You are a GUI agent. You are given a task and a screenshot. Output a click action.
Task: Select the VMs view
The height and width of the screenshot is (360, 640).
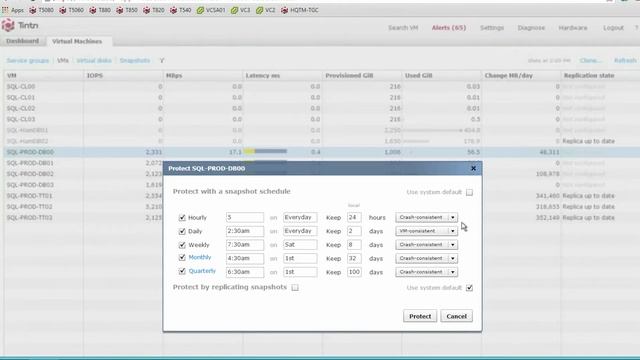coord(63,60)
